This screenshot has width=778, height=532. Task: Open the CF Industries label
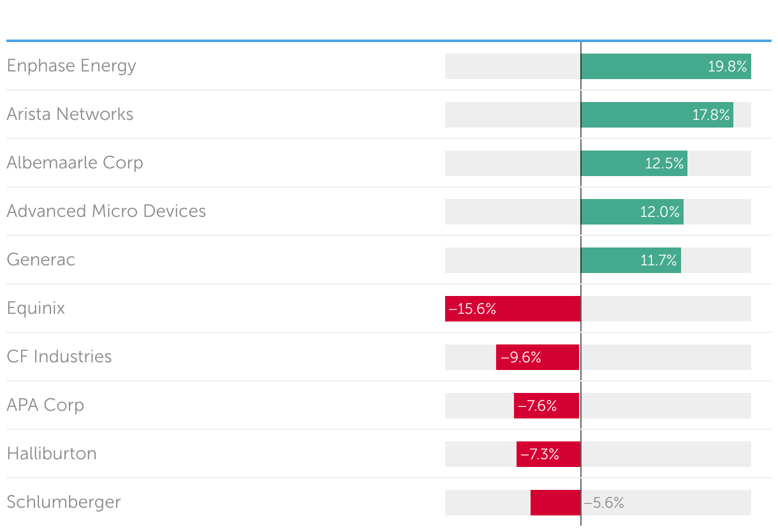tap(59, 357)
